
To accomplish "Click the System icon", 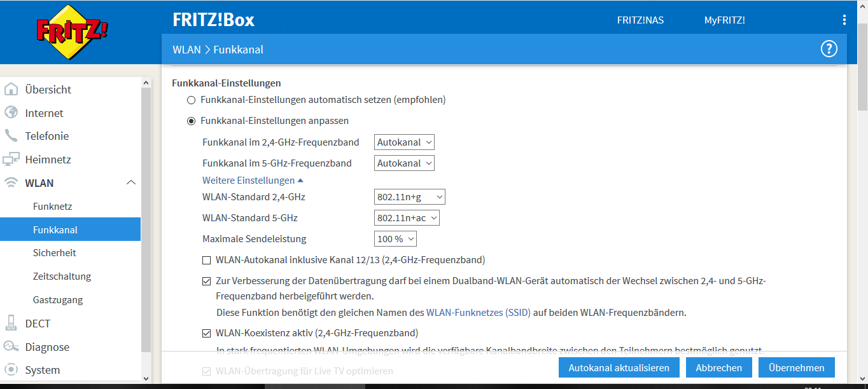I will tap(11, 369).
